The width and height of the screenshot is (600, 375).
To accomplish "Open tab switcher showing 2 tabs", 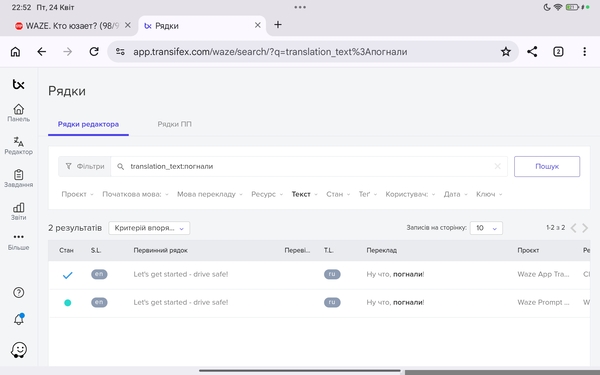I will coord(558,52).
